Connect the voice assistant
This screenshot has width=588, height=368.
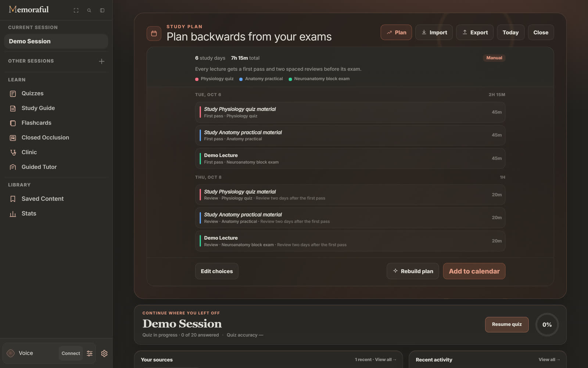pyautogui.click(x=71, y=353)
